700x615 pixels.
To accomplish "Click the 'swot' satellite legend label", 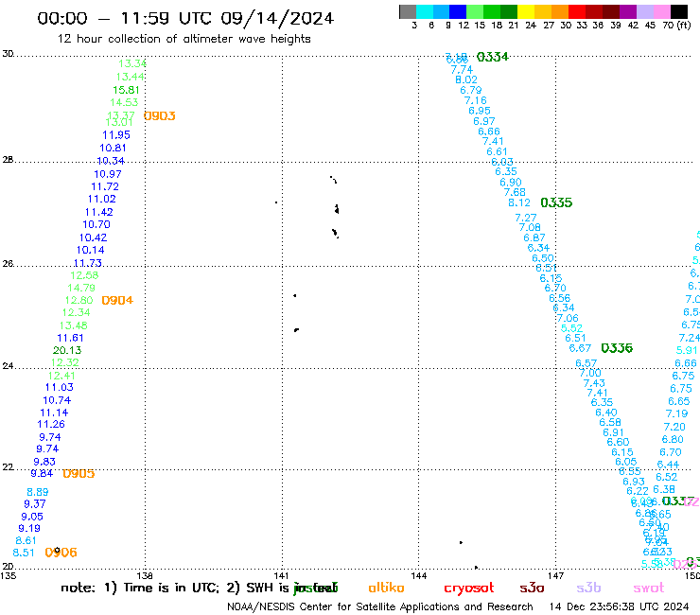I will click(x=649, y=588).
